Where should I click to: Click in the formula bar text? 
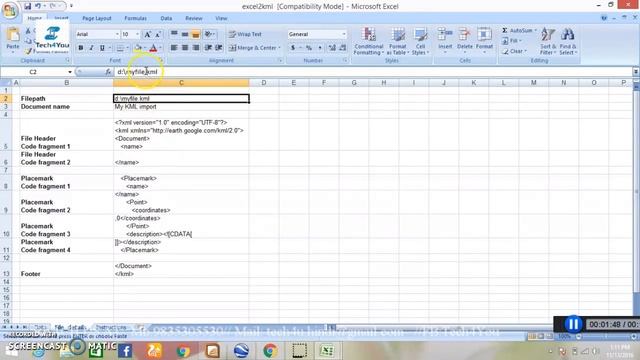pos(137,72)
